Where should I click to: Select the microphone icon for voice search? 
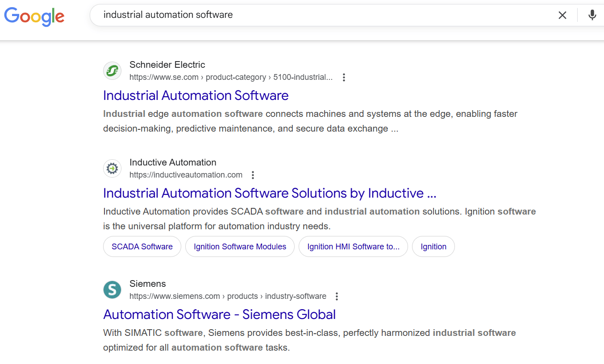592,15
